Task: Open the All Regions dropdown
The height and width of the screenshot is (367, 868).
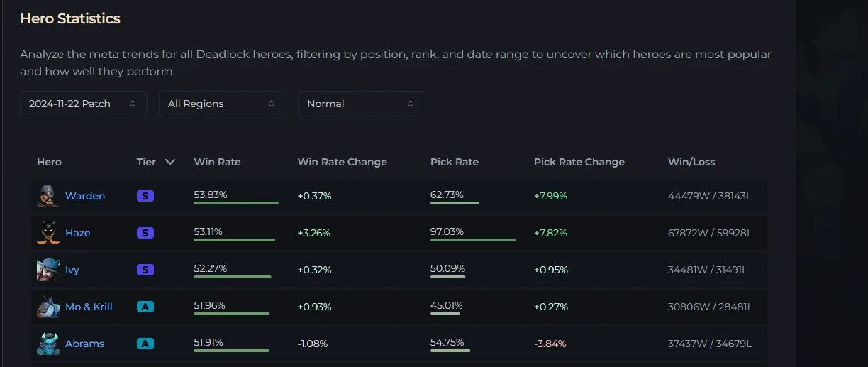Action: click(x=222, y=104)
